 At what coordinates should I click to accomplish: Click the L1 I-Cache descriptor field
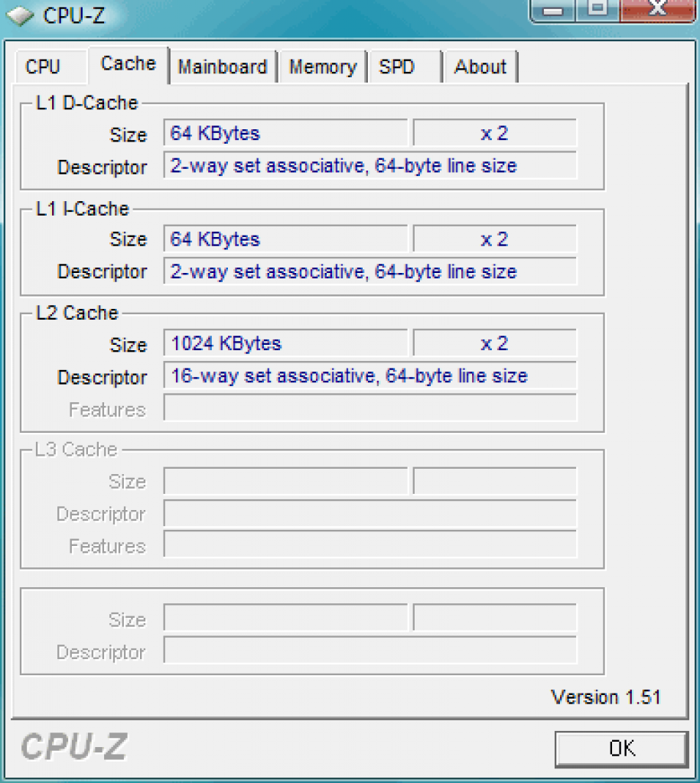pos(370,271)
